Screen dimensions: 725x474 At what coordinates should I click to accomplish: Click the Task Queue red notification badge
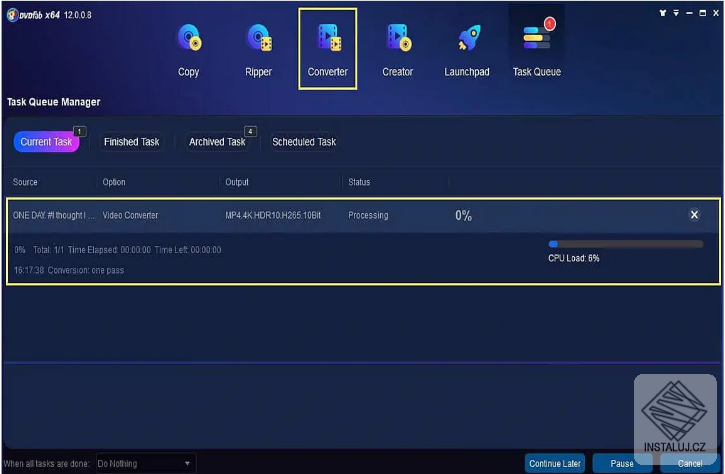(x=549, y=24)
